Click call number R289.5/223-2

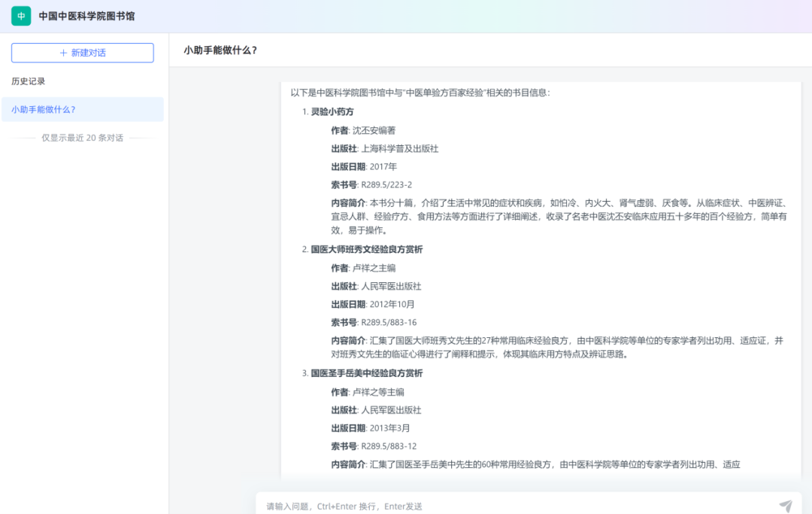click(x=386, y=185)
